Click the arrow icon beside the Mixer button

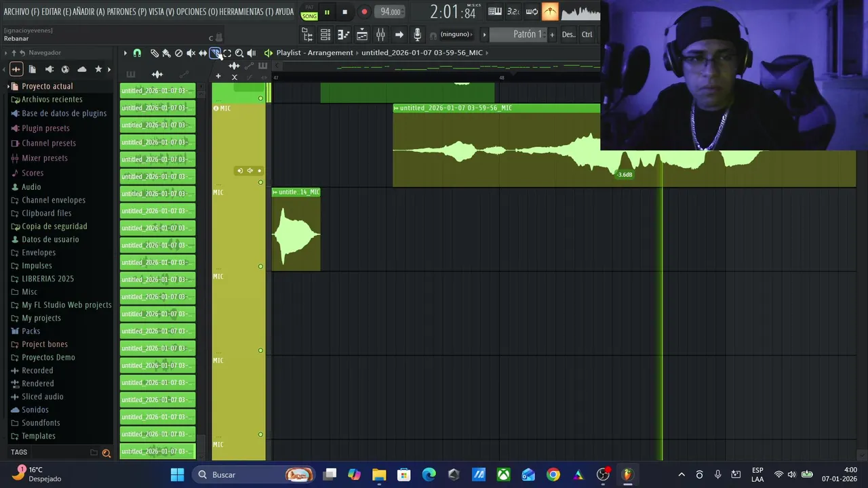[x=399, y=35]
